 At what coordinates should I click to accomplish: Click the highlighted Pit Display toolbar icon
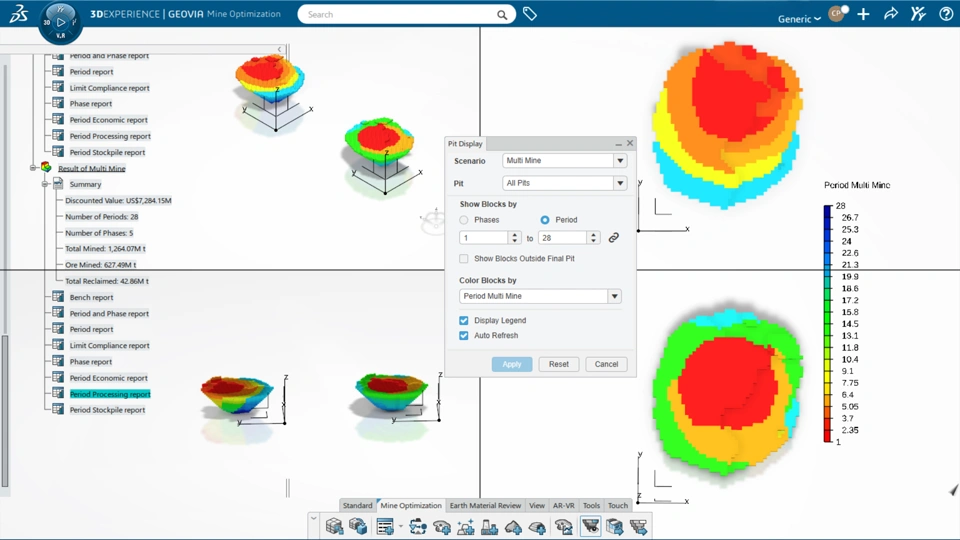point(590,526)
